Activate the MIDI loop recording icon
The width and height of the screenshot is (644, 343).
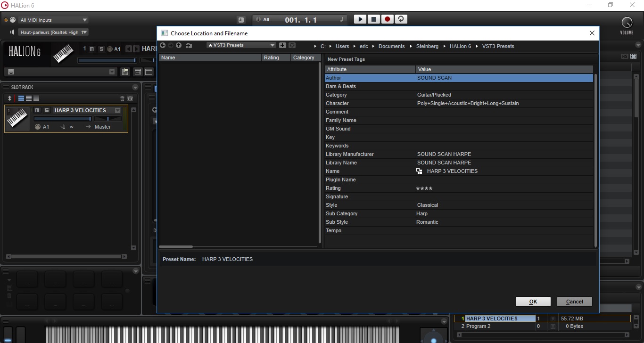tap(401, 19)
